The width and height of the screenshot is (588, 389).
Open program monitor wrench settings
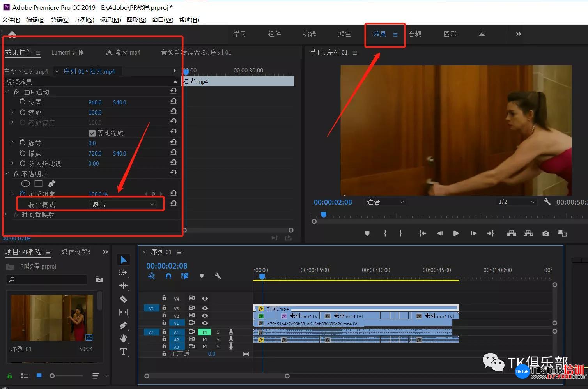547,202
